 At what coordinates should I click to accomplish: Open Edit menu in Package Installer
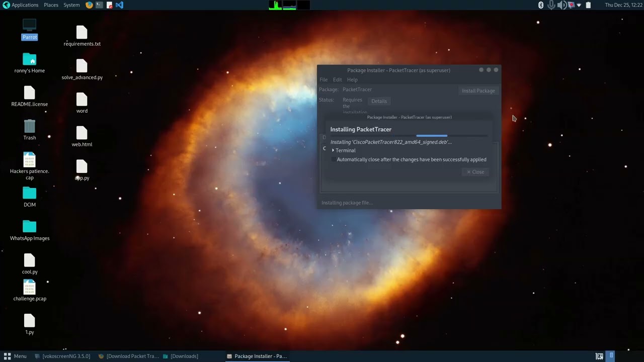tap(337, 79)
